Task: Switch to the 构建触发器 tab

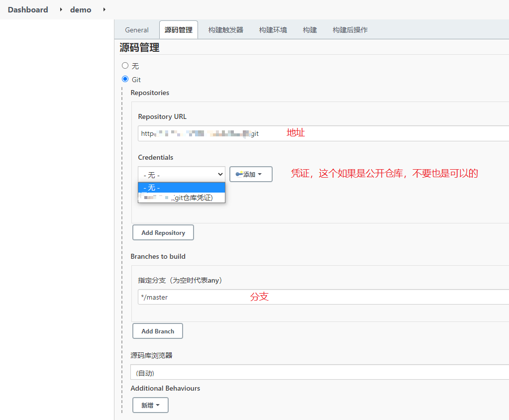Action: point(226,30)
